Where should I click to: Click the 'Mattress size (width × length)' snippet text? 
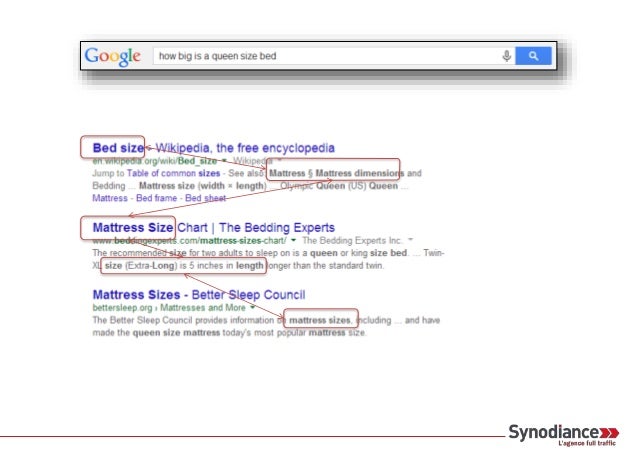[x=203, y=186]
